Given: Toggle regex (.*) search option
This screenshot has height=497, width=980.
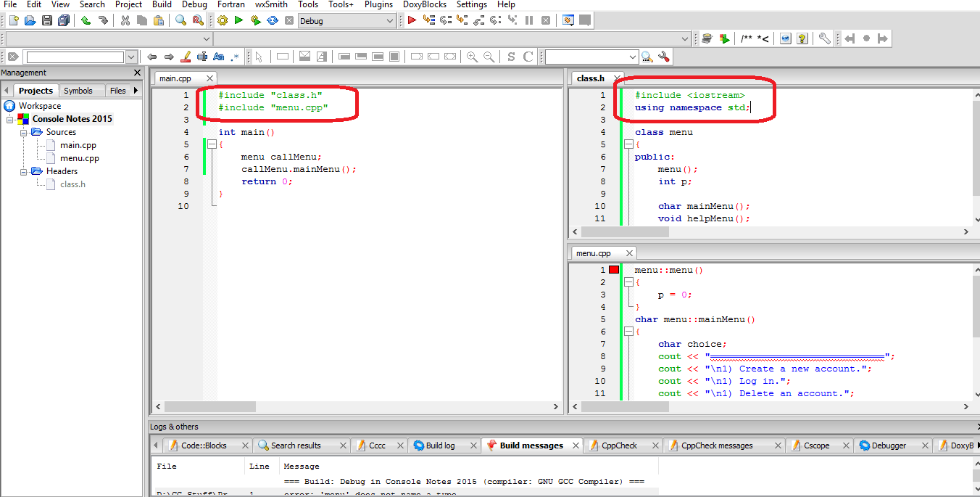Looking at the screenshot, I should click(235, 57).
